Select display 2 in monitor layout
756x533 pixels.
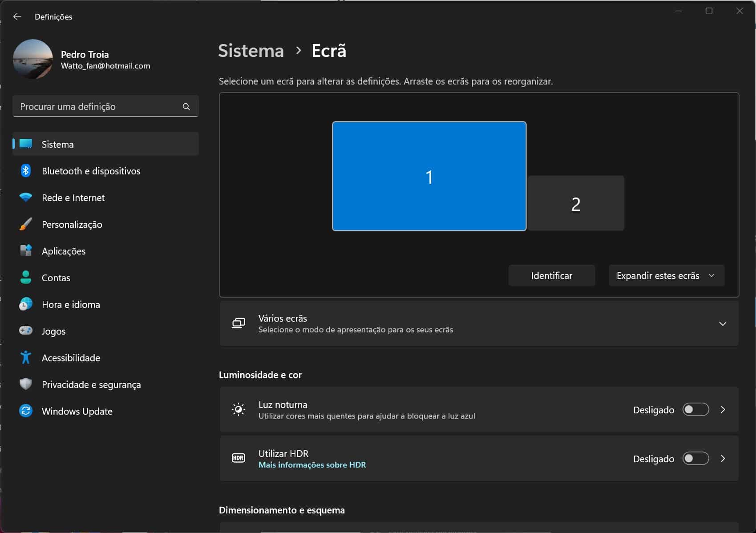(x=576, y=204)
